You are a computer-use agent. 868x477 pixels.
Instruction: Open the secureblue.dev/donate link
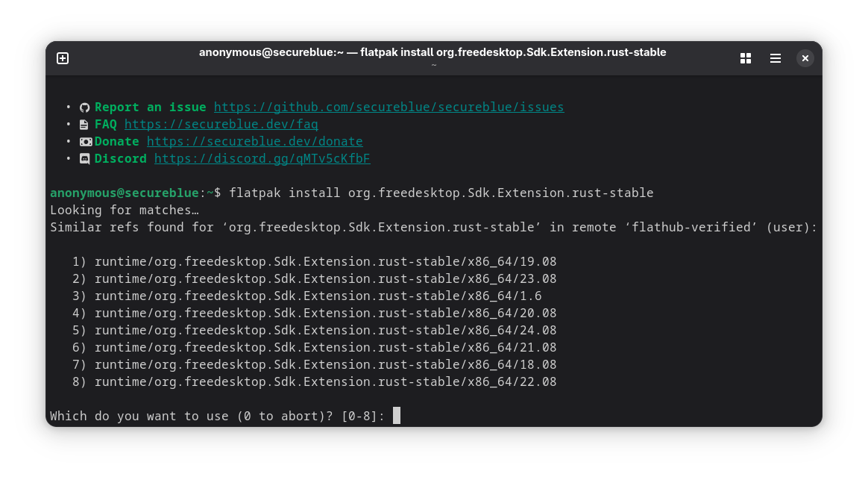[x=254, y=141]
